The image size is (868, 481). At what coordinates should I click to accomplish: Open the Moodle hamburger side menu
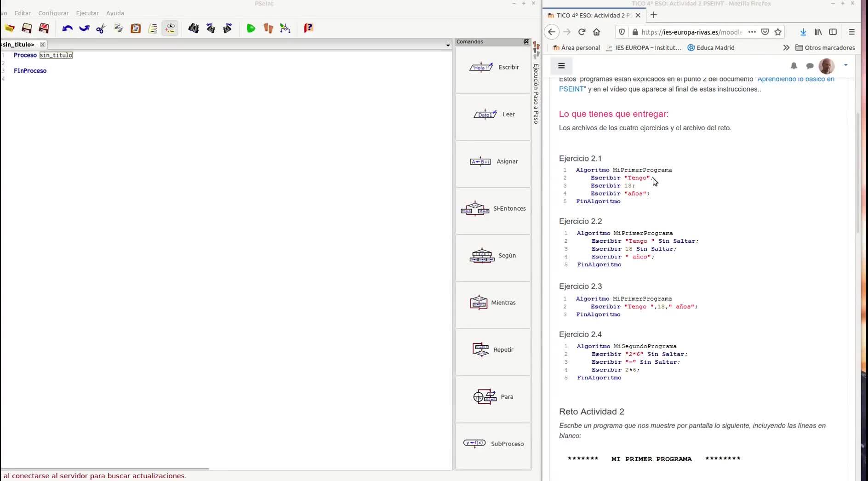561,66
